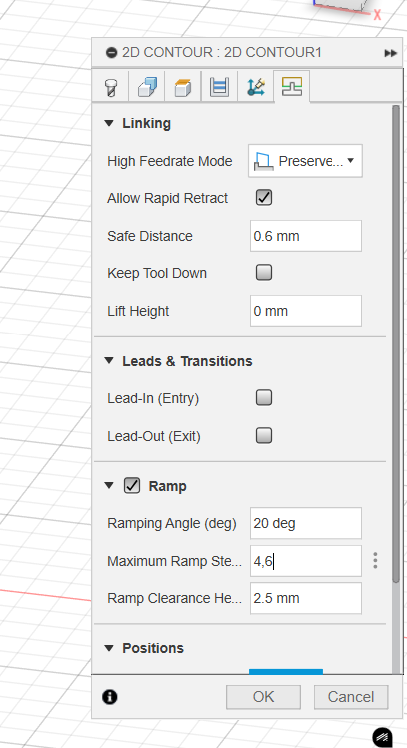
Task: Click the minus icon beside 2D CONTOUR title
Action: (111, 52)
